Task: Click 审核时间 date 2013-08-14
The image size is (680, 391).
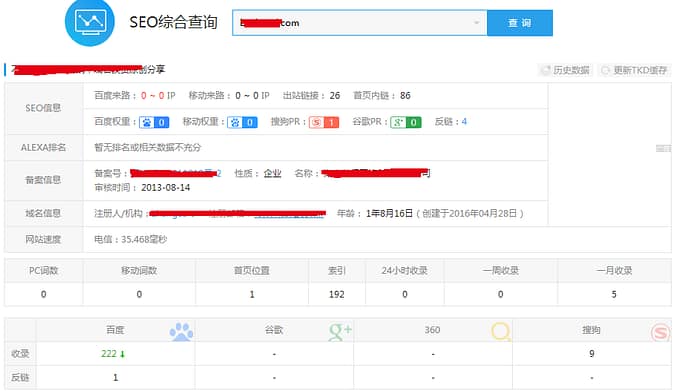Action: tap(166, 188)
